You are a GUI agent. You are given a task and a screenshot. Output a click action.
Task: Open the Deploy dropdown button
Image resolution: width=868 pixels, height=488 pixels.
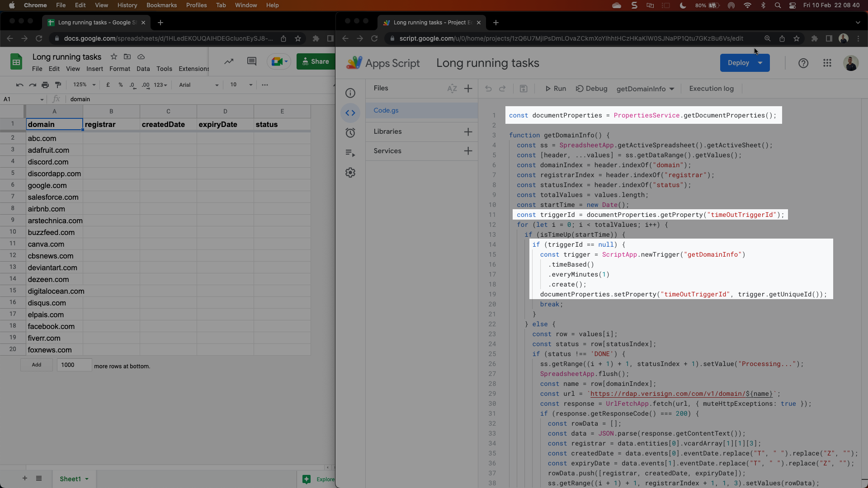(x=745, y=63)
